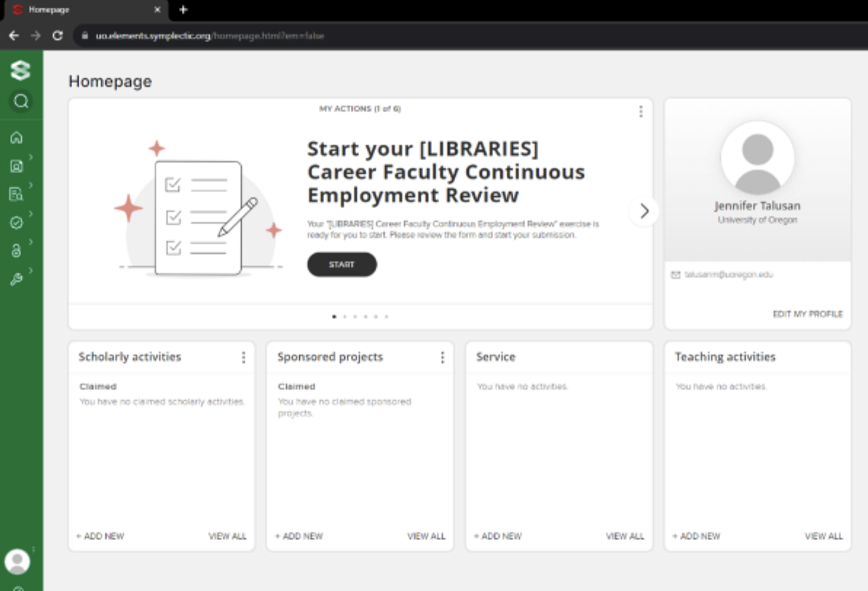Open Scholarly activities three-dot menu

[x=243, y=357]
